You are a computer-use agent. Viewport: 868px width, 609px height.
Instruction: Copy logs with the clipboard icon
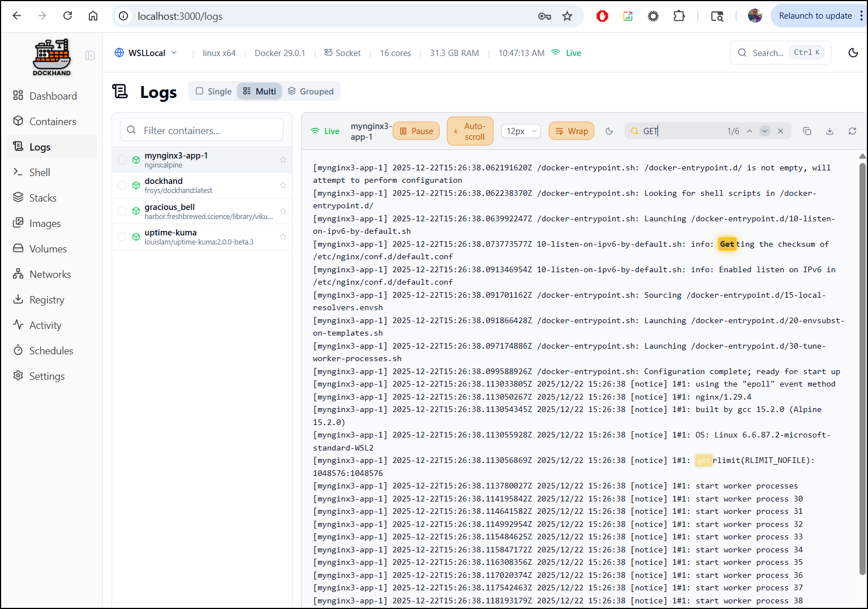(807, 131)
